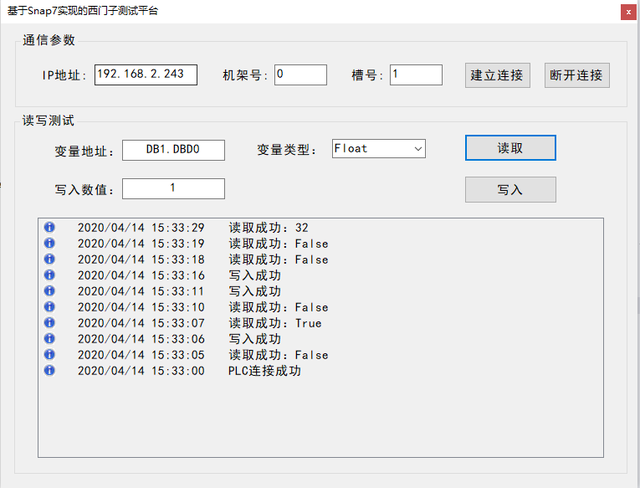Click info icon of 15:33:05 log entry
This screenshot has width=640, height=488.
pyautogui.click(x=49, y=355)
